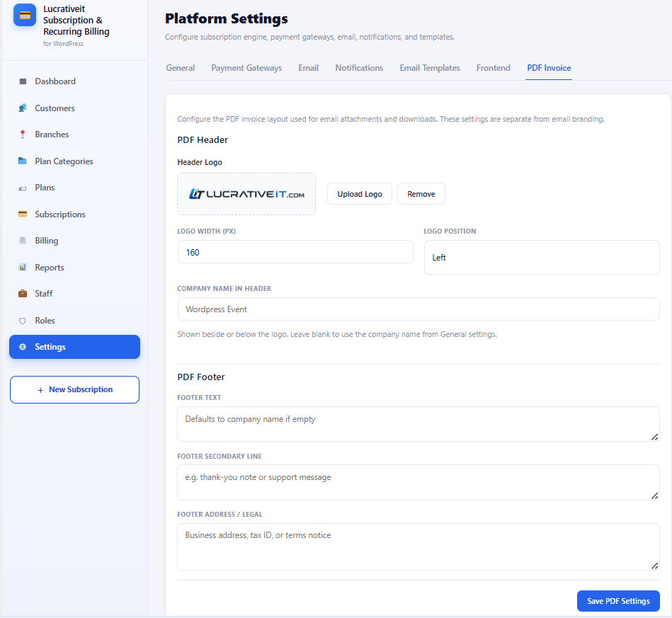
Task: Click the LucrativeIT header logo preview
Action: pos(246,194)
